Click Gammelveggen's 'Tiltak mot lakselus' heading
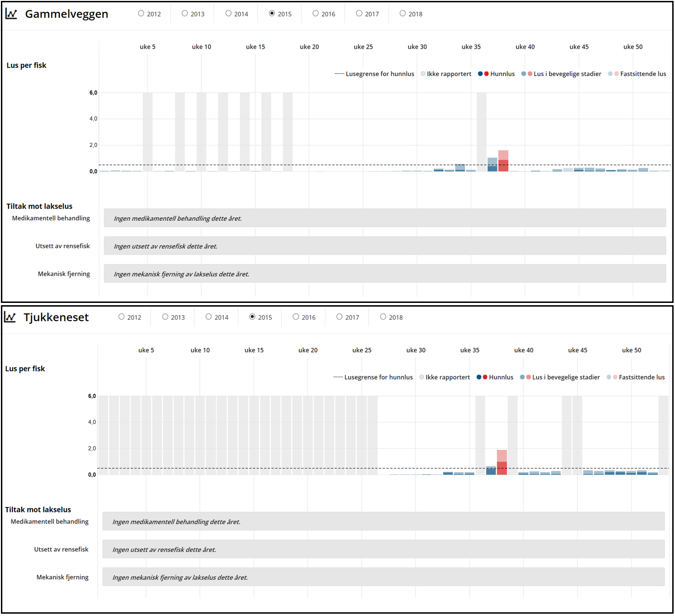675x616 pixels. pos(39,206)
